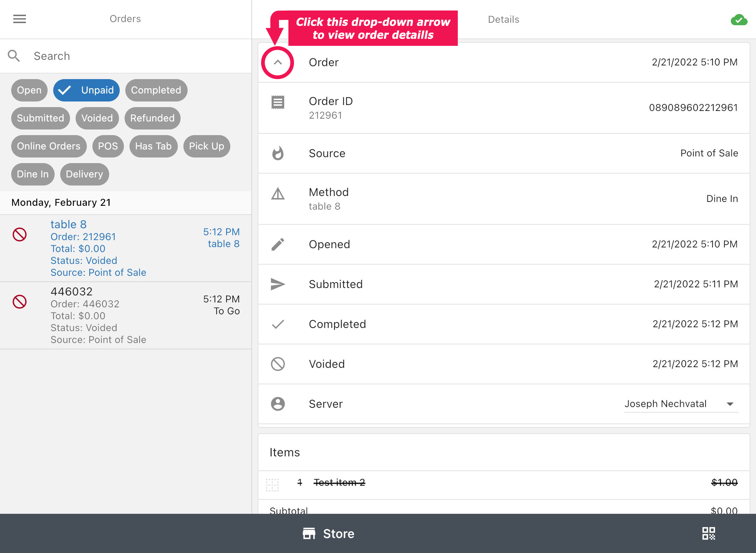The width and height of the screenshot is (756, 553).
Task: Click the Server dropdown arrow
Action: [730, 404]
